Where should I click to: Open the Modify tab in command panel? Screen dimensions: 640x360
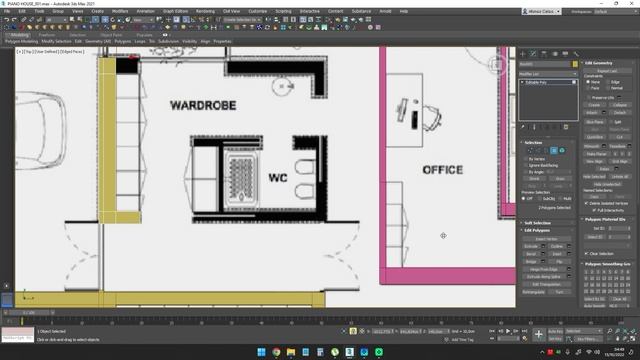(x=533, y=54)
